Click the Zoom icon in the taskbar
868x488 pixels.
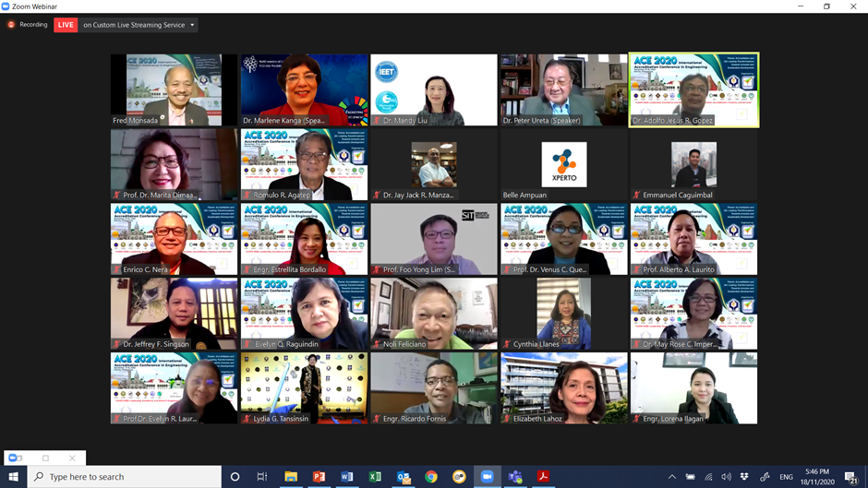coord(487,477)
